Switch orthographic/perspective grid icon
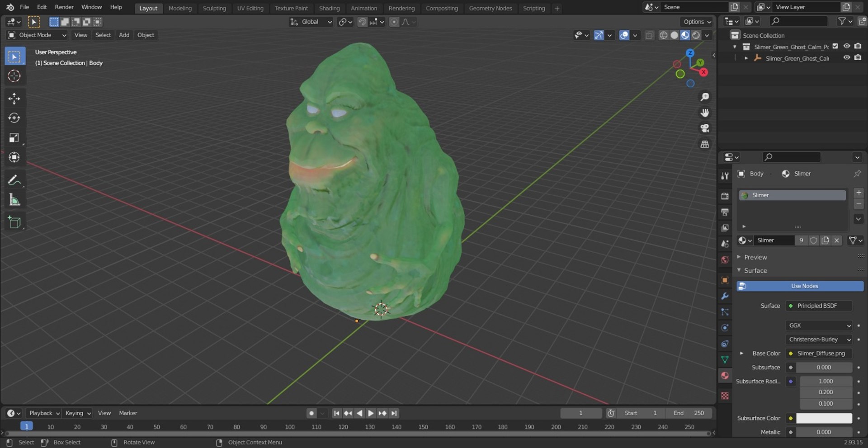The image size is (868, 448). pos(704,144)
